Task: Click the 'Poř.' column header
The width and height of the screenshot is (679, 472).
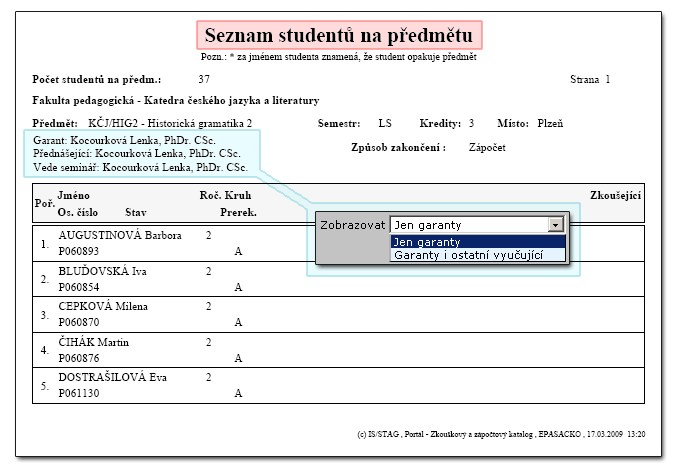Action: tap(45, 203)
